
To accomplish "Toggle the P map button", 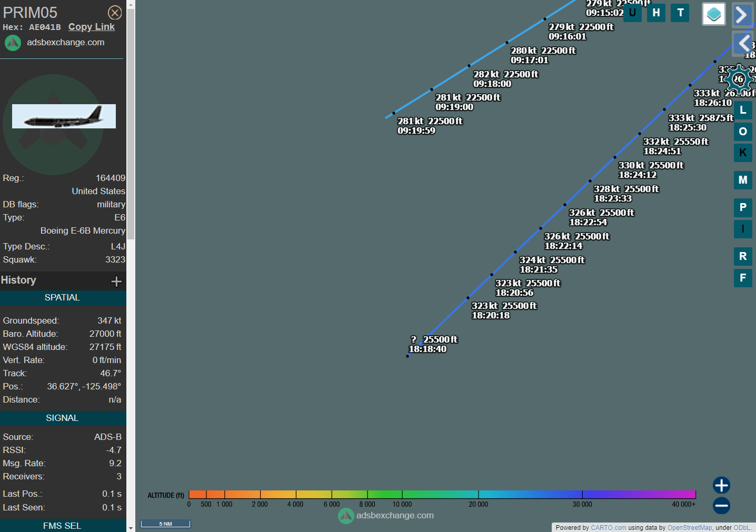I will 743,207.
